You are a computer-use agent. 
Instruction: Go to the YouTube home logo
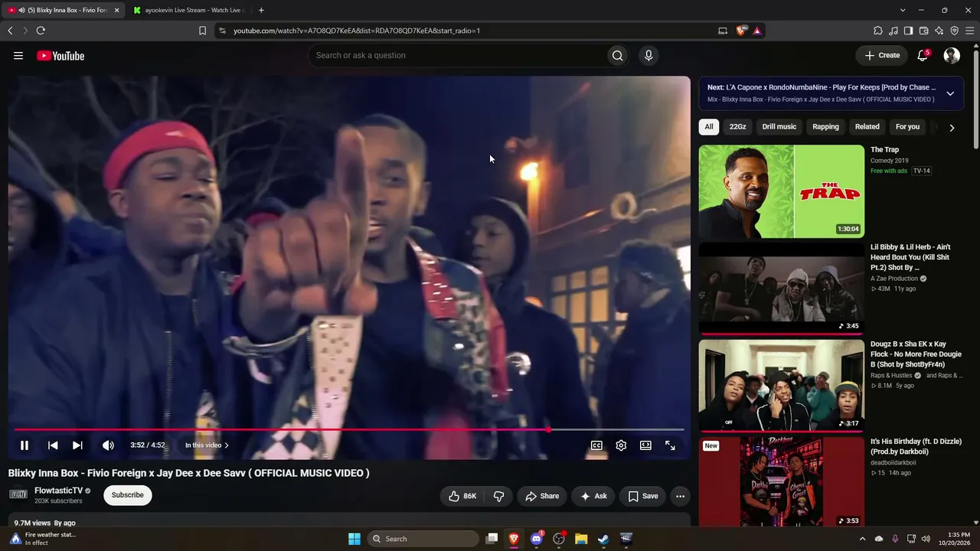60,55
